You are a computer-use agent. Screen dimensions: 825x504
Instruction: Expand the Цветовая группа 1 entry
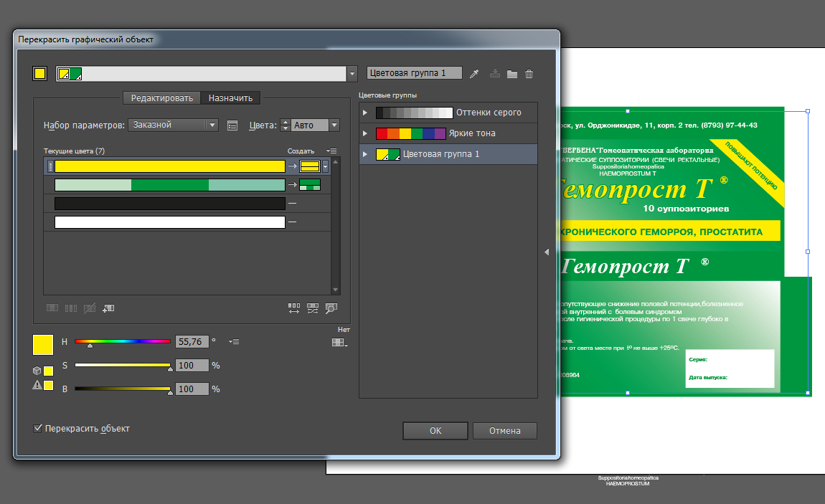click(x=365, y=154)
